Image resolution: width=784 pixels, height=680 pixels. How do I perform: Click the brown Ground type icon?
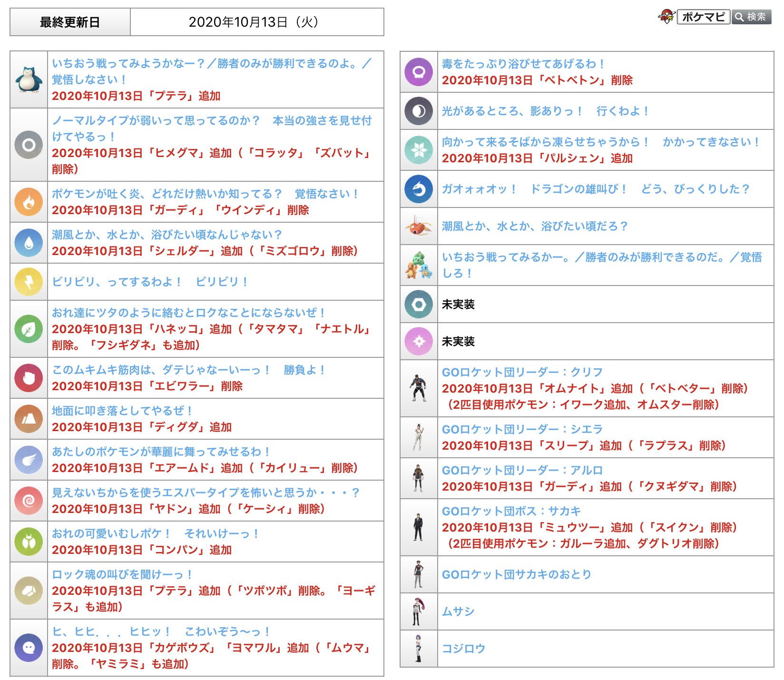point(29,419)
